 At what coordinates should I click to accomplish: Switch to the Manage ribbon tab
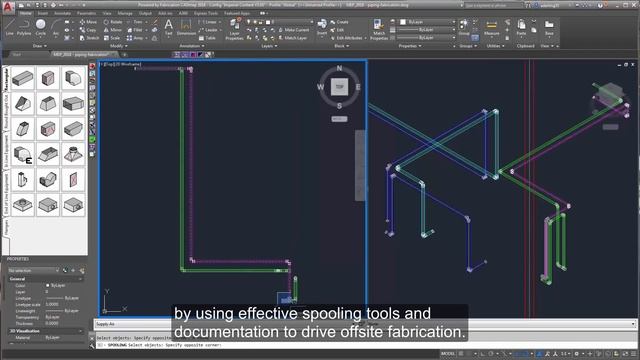point(125,13)
